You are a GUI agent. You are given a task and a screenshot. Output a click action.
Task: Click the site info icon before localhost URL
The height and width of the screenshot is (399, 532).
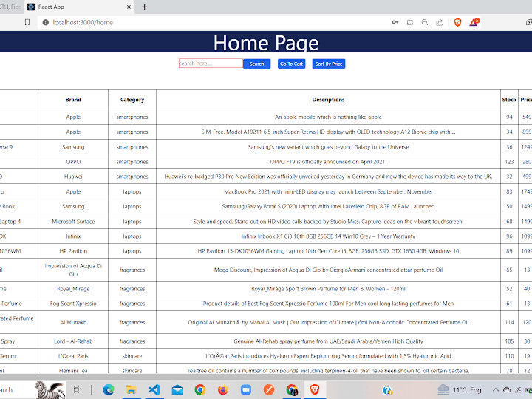(x=45, y=22)
